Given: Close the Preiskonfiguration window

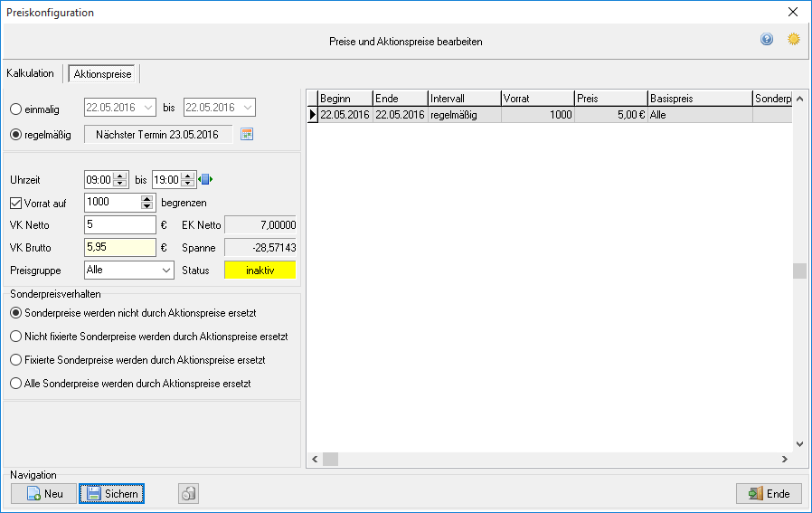Looking at the screenshot, I should tap(793, 12).
